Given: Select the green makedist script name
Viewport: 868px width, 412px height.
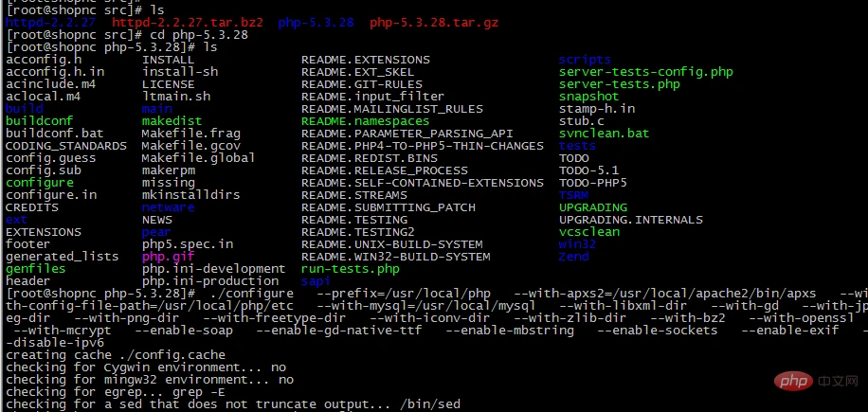Looking at the screenshot, I should [x=172, y=121].
